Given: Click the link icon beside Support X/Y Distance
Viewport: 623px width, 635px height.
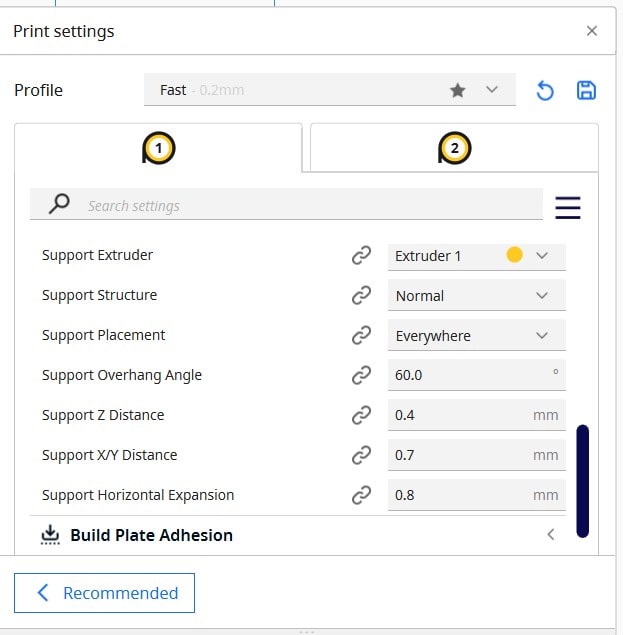Looking at the screenshot, I should [x=361, y=455].
